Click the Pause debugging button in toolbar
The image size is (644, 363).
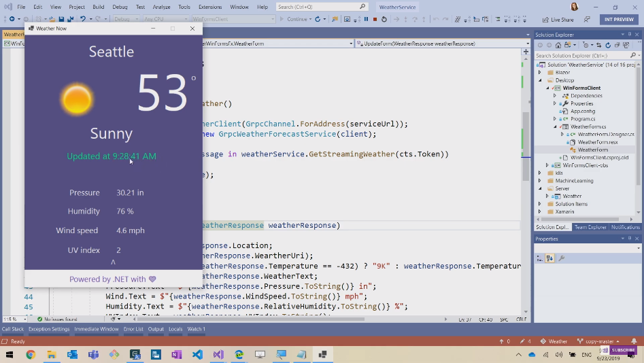point(366,20)
